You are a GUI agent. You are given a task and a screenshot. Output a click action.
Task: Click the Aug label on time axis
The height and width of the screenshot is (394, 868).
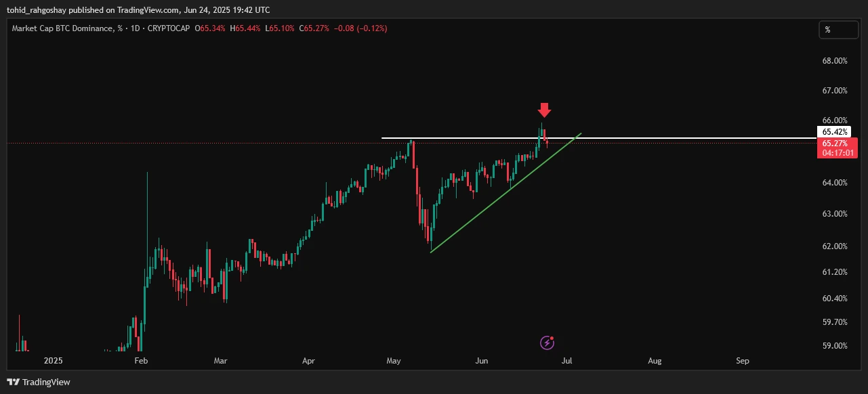click(x=655, y=361)
